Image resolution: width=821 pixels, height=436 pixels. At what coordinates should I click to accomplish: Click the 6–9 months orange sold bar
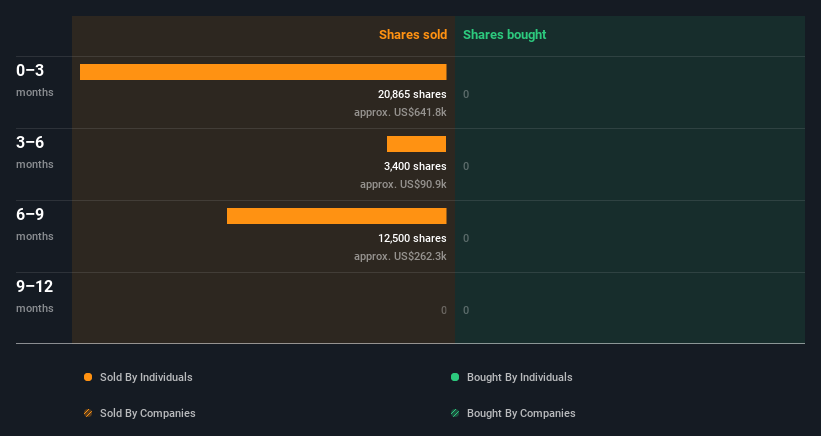tap(337, 216)
